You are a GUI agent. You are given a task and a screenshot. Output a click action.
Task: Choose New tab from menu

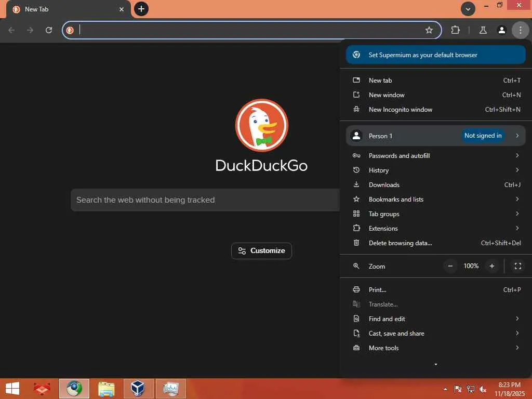pyautogui.click(x=436, y=81)
